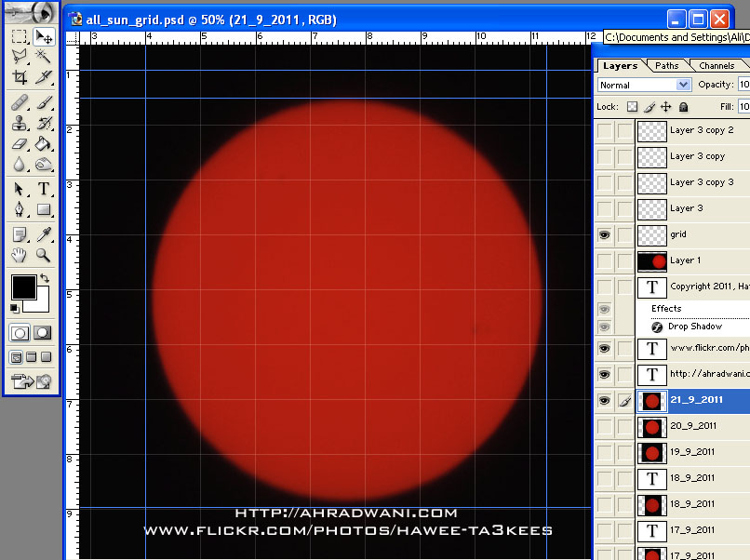Select the Zoom magnifier tool
The height and width of the screenshot is (560, 750).
44,256
